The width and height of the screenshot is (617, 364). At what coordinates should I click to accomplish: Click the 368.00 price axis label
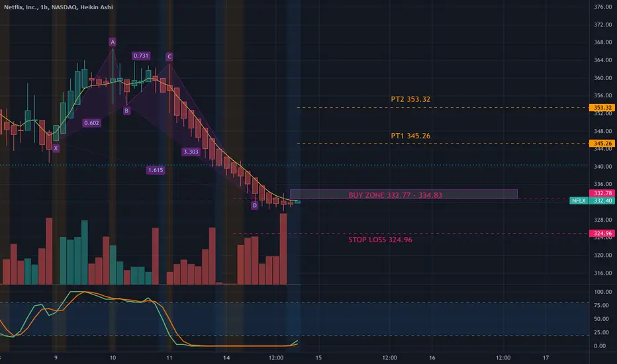pyautogui.click(x=603, y=42)
